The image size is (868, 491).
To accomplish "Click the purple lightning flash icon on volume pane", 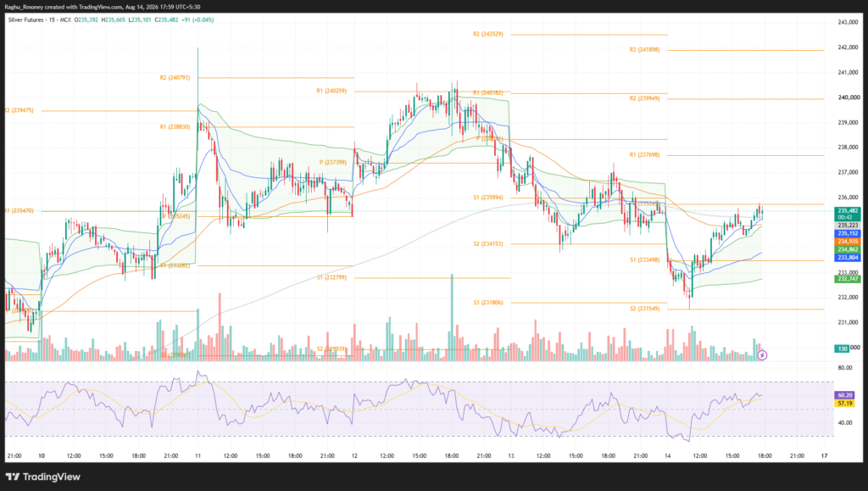I will 762,355.
